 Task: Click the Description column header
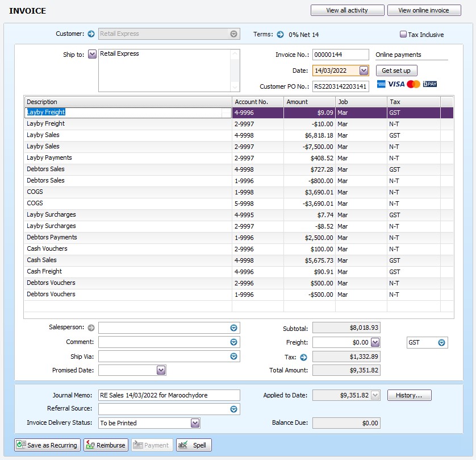point(128,102)
